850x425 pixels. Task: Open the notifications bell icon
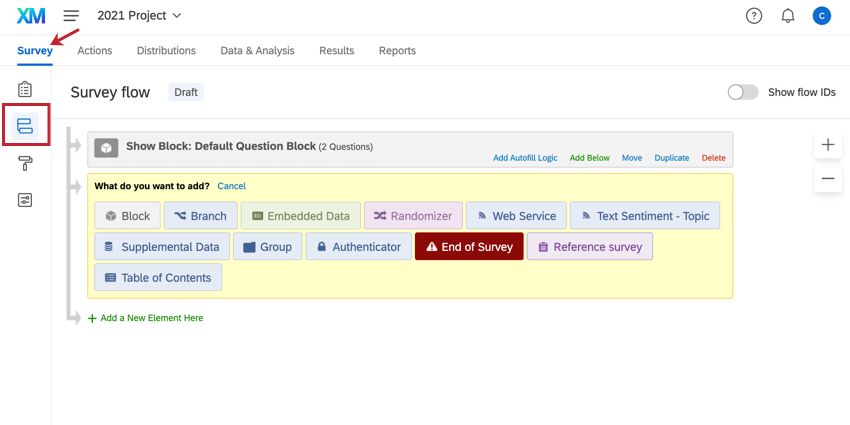[x=788, y=16]
